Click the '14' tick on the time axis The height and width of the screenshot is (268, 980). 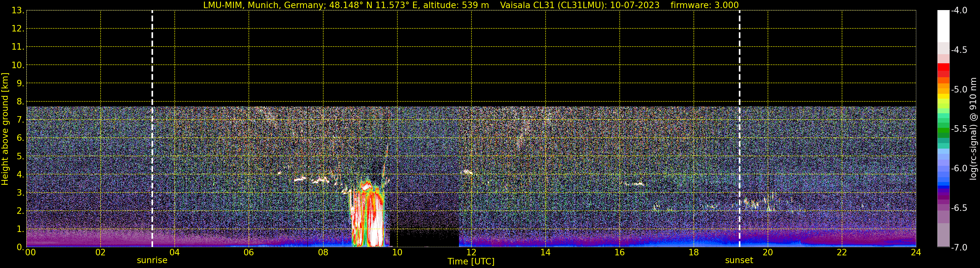(545, 252)
